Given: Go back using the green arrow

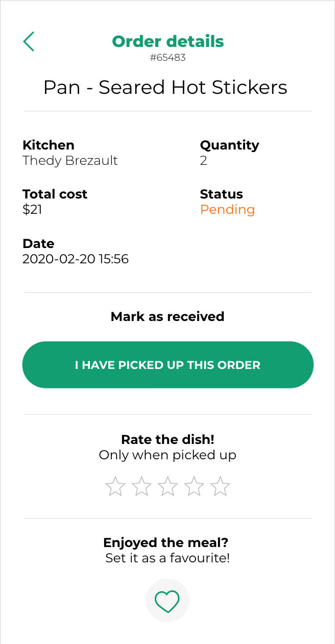Looking at the screenshot, I should tap(29, 41).
